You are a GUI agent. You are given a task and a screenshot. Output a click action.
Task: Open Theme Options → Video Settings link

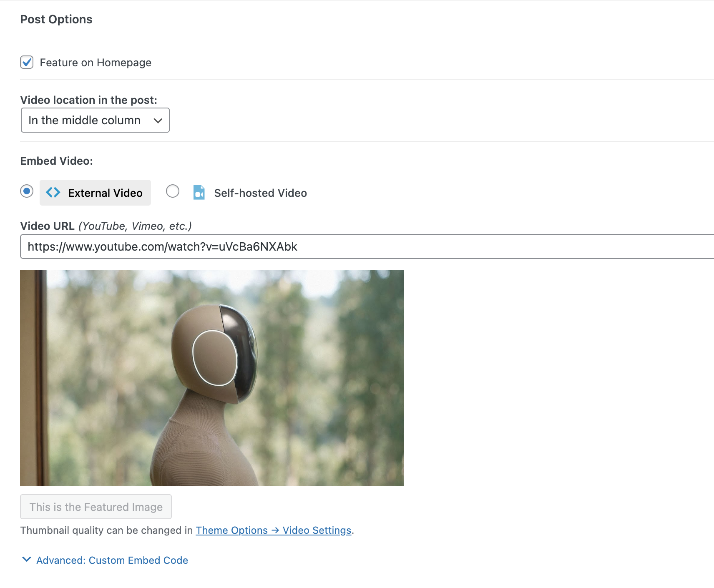point(274,530)
